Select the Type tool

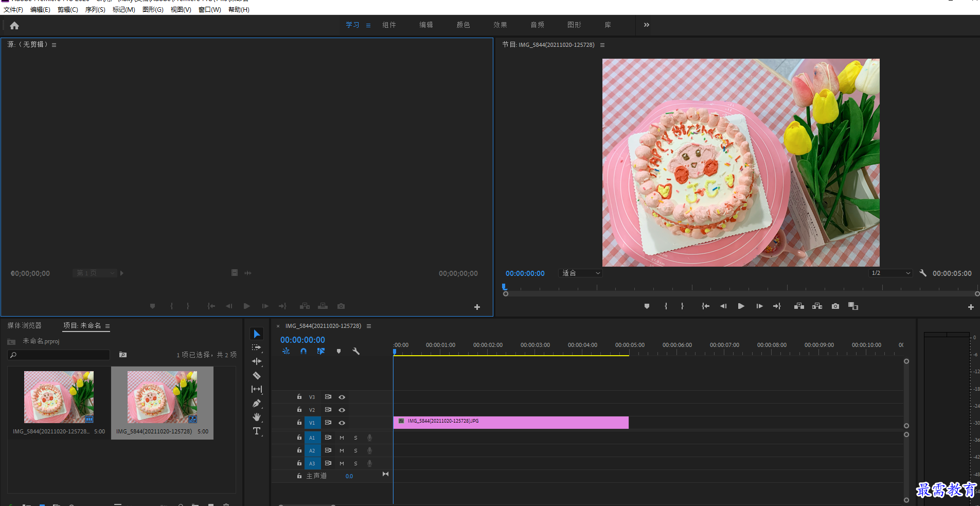[257, 431]
